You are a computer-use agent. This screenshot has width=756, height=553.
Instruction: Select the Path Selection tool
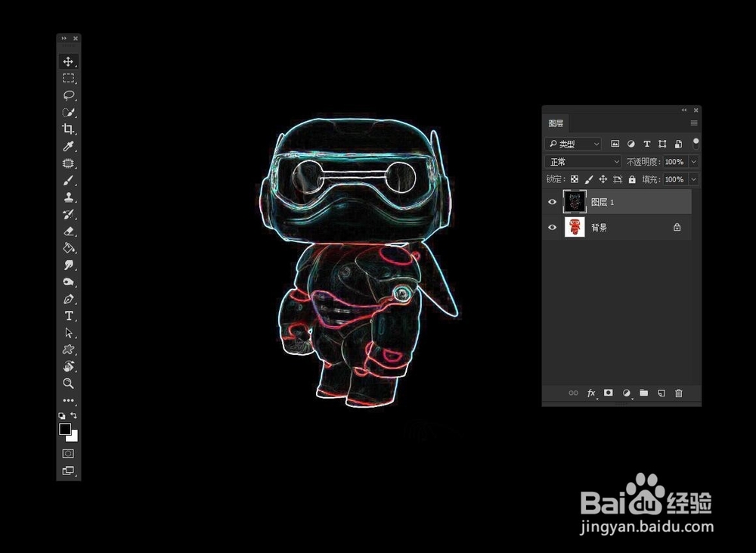[x=68, y=332]
